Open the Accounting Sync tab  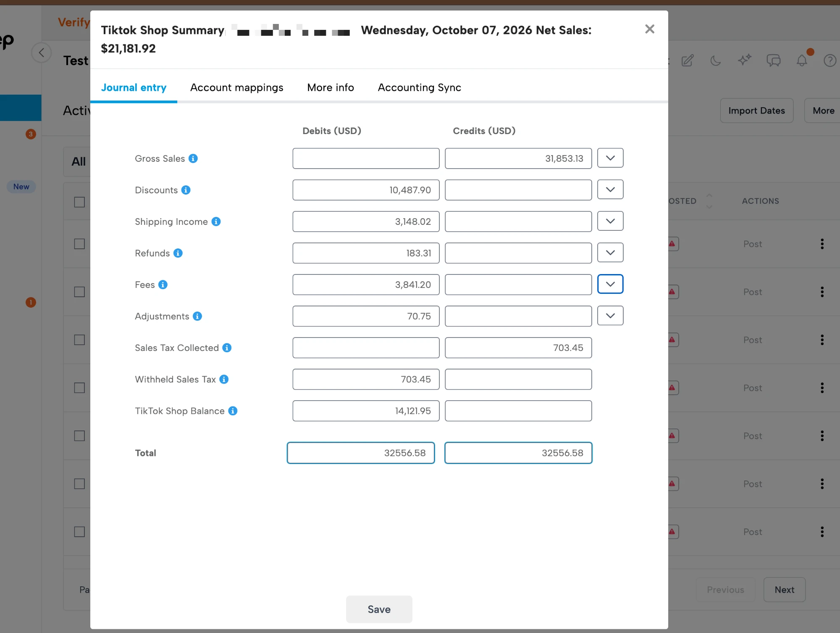419,87
